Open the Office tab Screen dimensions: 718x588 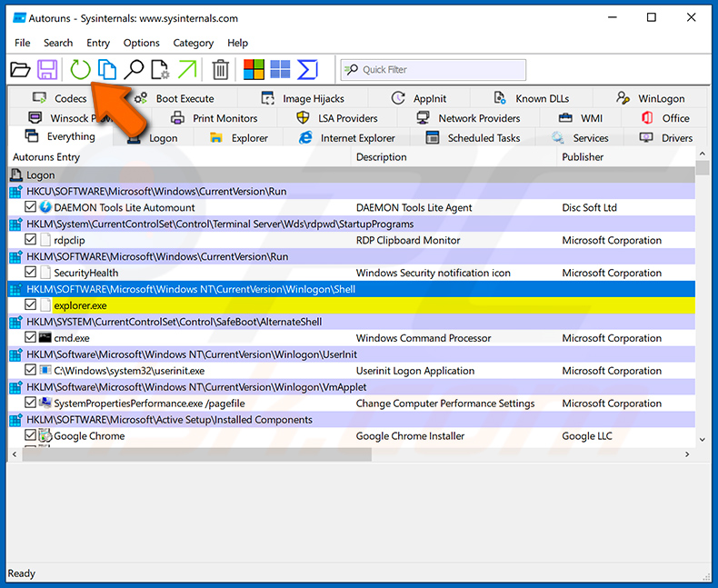(665, 118)
